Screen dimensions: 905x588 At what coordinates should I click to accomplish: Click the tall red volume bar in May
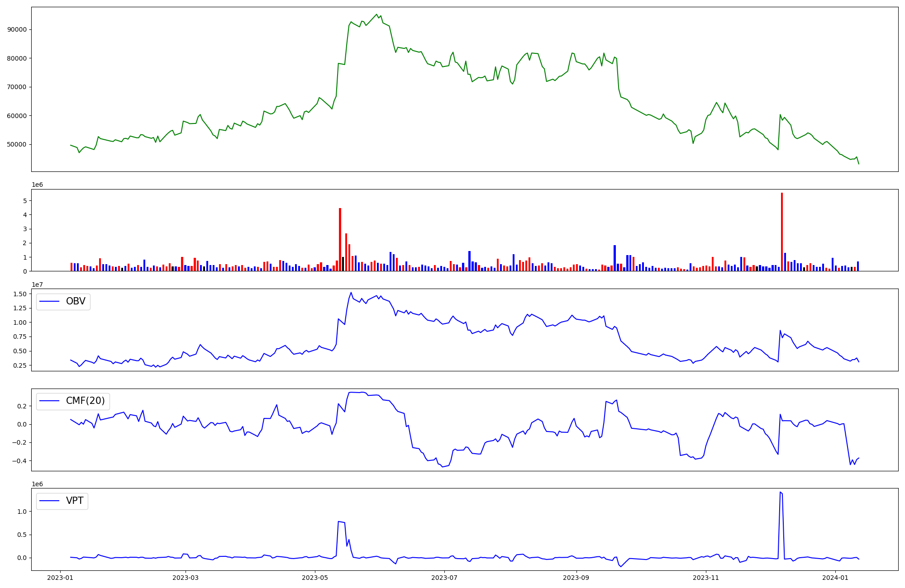pyautogui.click(x=340, y=240)
